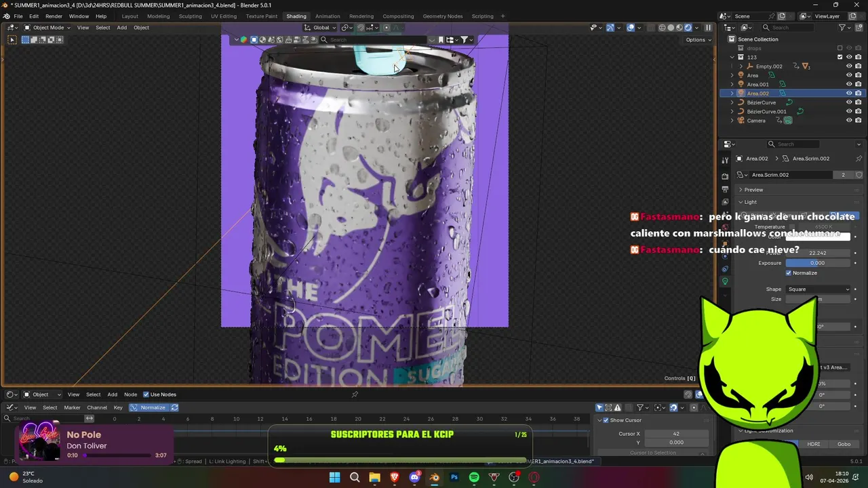Toggle the light Normalize checkbox
The height and width of the screenshot is (488, 868).
[789, 273]
